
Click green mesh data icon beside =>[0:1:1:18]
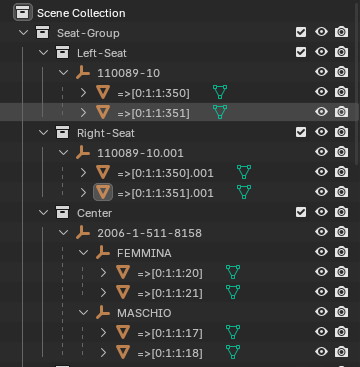point(233,352)
